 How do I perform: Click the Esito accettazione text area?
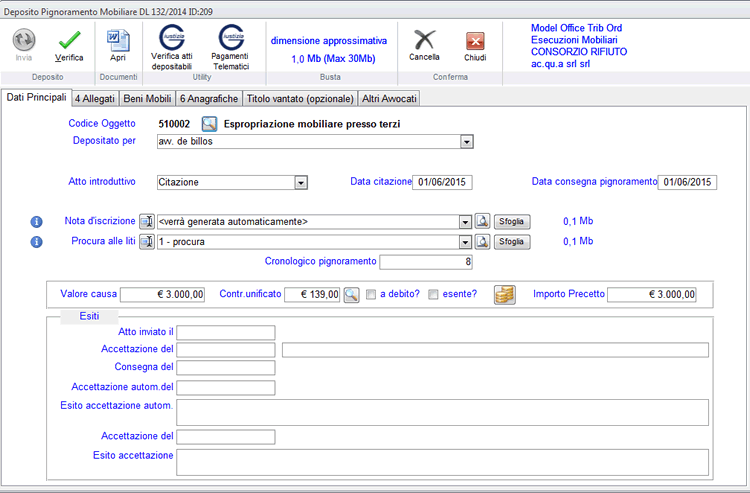click(x=442, y=462)
